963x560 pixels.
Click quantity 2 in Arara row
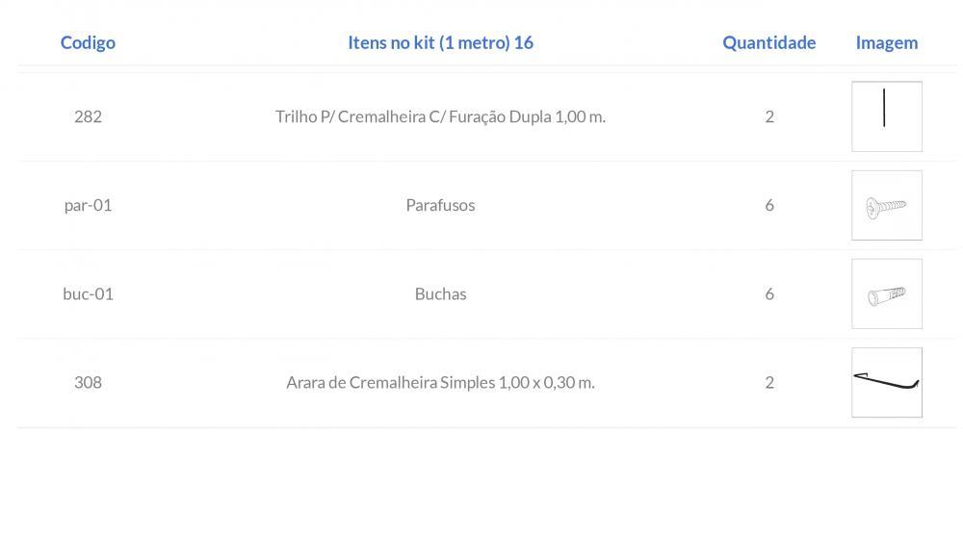point(768,383)
